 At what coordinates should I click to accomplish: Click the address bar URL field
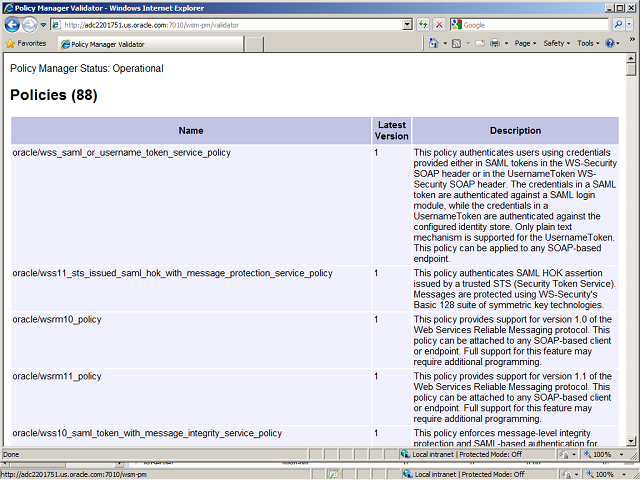point(230,24)
